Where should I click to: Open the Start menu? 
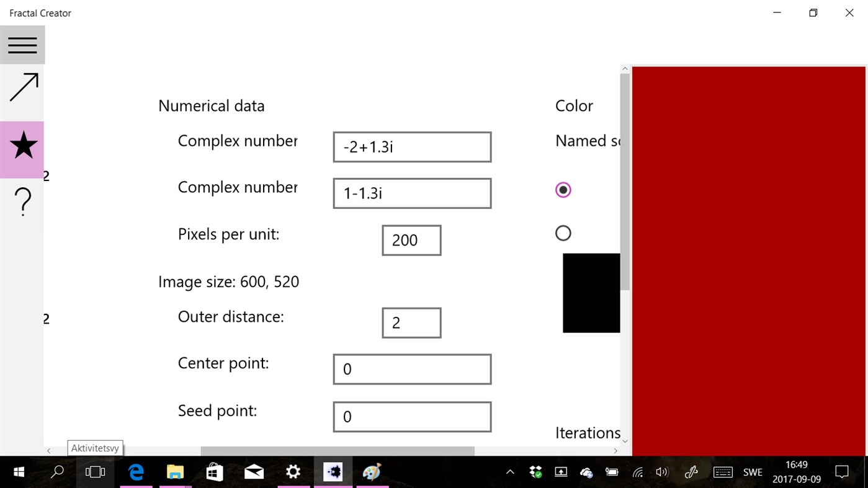coord(18,471)
